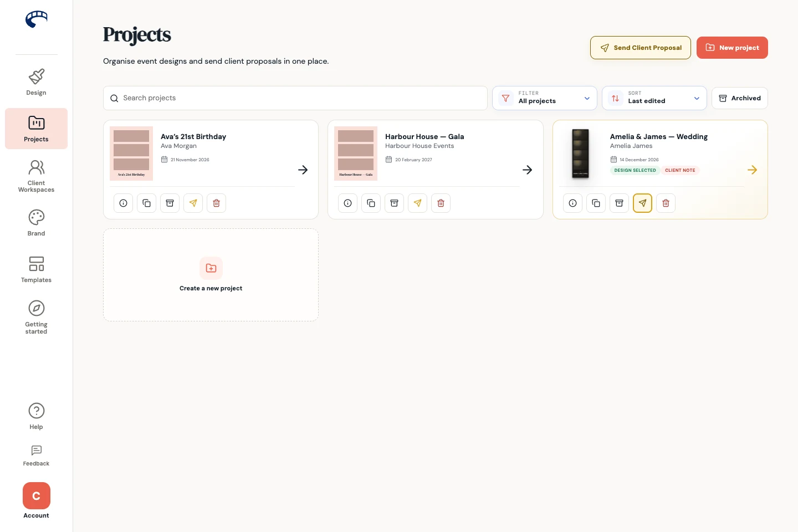Archive the Harbour House Gala project

point(394,203)
